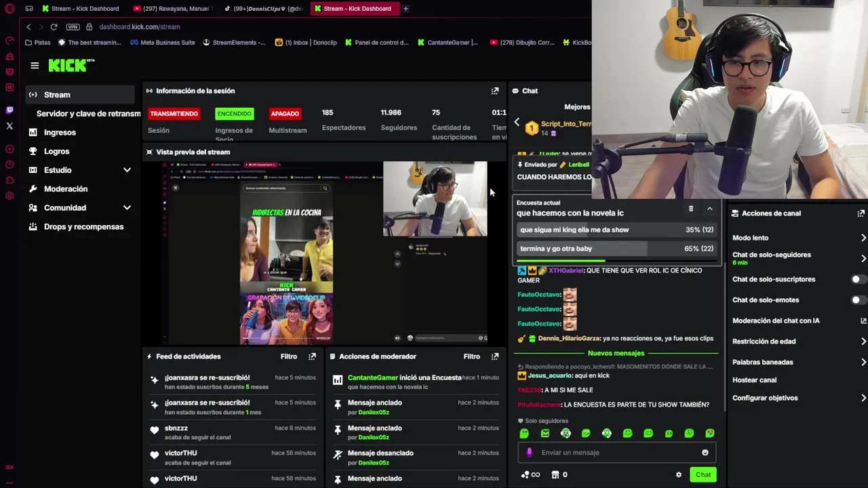Pop out the Información de la sesión panel
868x488 pixels.
tap(495, 91)
